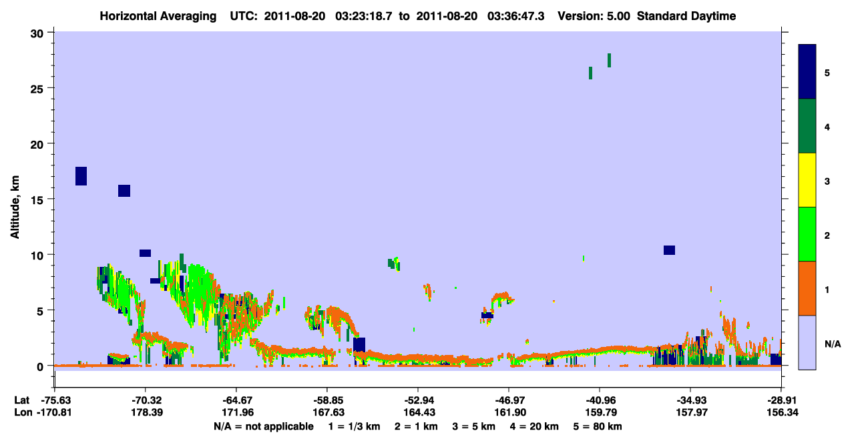Click the '4 = 20 km' footnote

point(534,426)
